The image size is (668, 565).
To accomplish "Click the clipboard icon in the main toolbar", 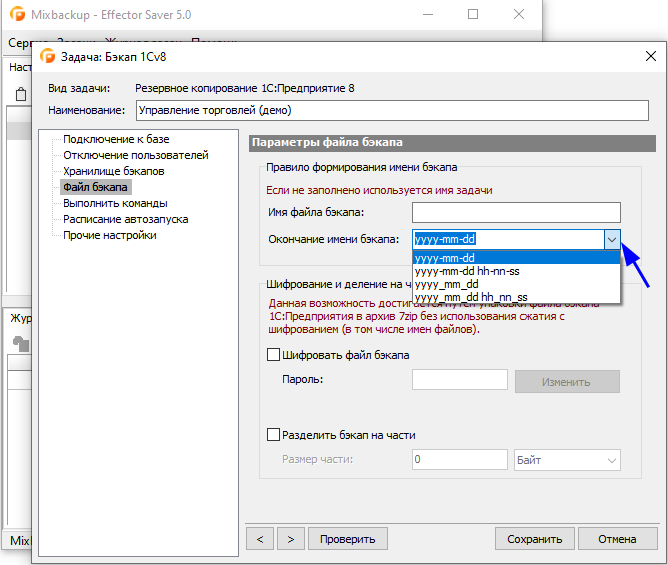I will coord(21,94).
